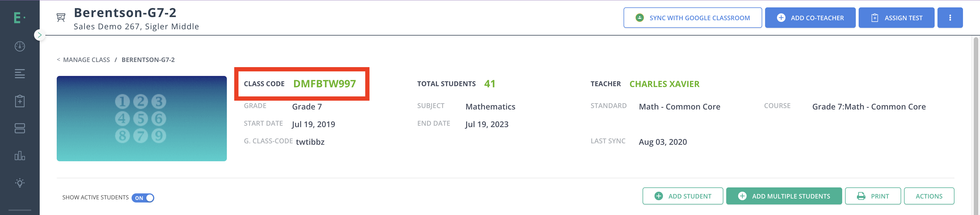Go back to Manage Class breadcrumb
Screen dimensions: 980x215
(x=86, y=60)
